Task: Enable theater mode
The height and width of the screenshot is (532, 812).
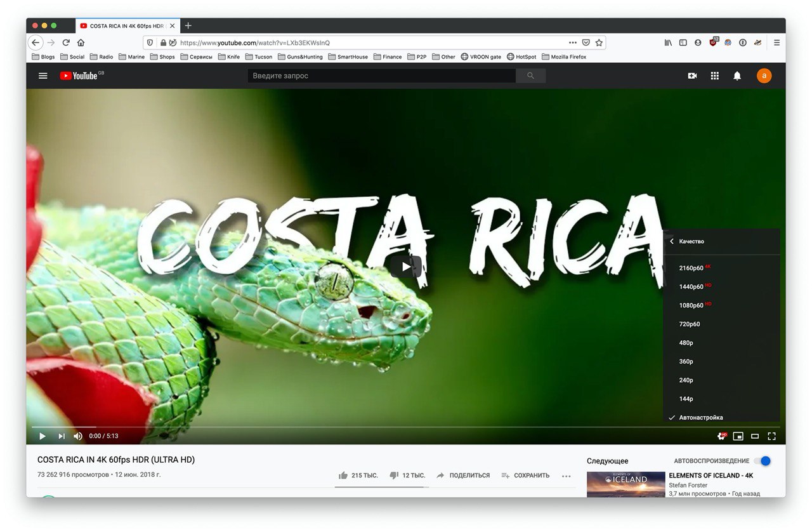Action: 755,436
